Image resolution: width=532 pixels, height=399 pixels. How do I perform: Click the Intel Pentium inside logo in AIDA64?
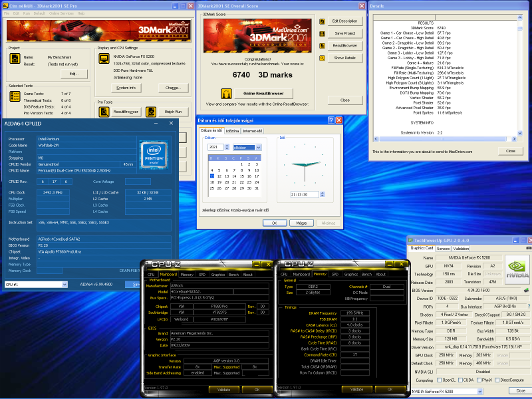coord(154,155)
